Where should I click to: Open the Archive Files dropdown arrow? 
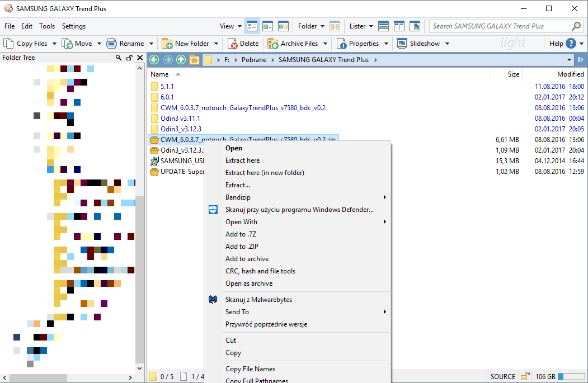(325, 44)
